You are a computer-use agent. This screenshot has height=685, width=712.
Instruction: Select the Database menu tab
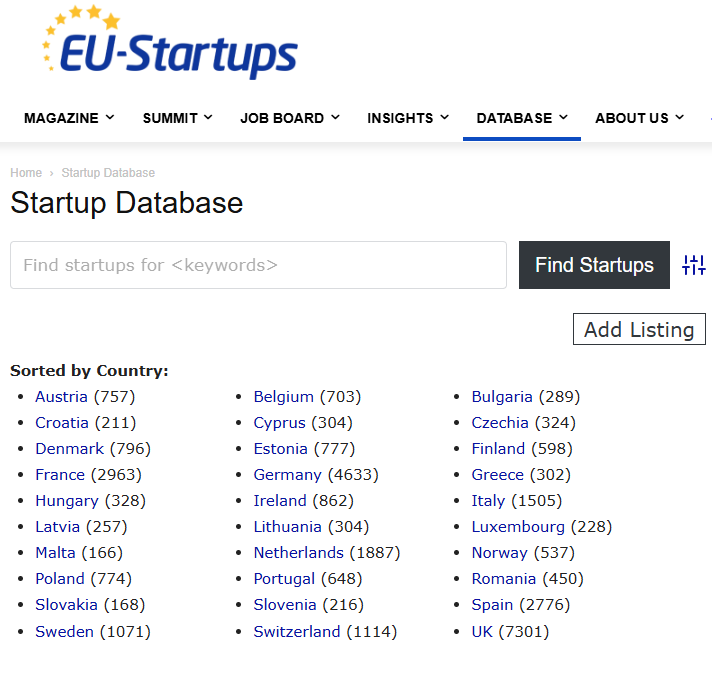click(x=521, y=118)
